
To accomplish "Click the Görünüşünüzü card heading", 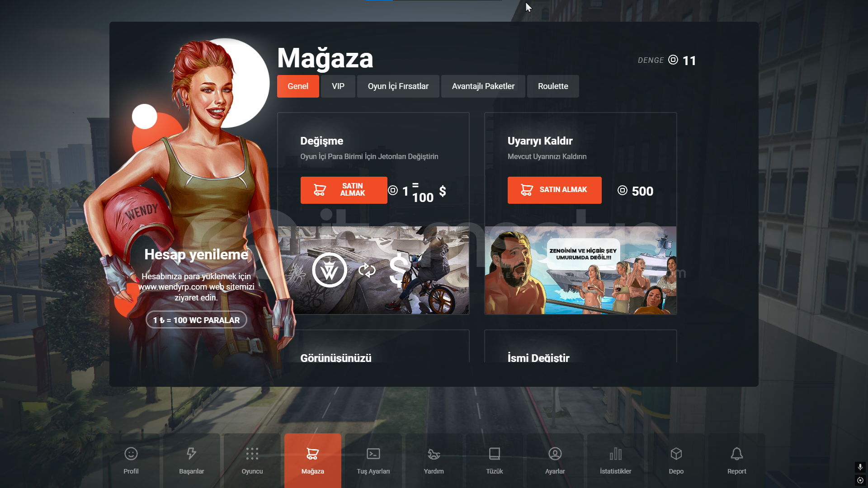I will tap(336, 358).
